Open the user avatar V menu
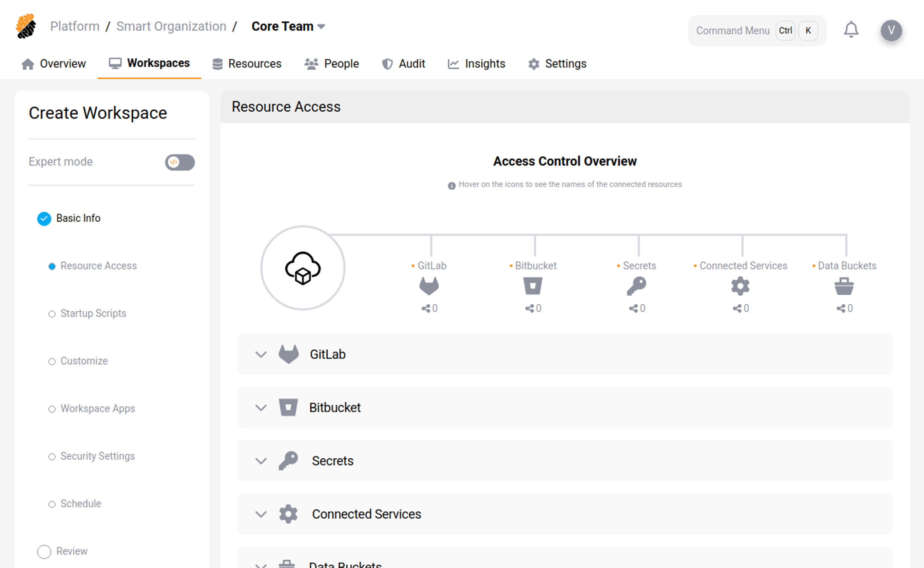The width and height of the screenshot is (924, 568). 891,30
